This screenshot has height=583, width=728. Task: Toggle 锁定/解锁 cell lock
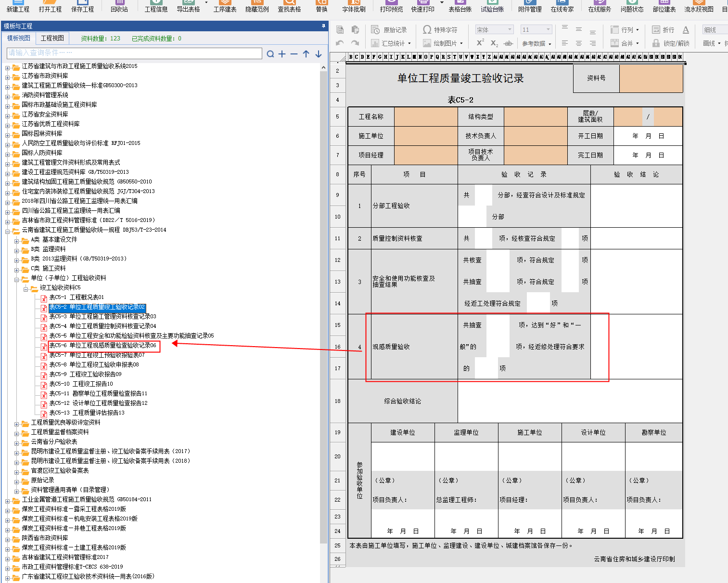[671, 43]
